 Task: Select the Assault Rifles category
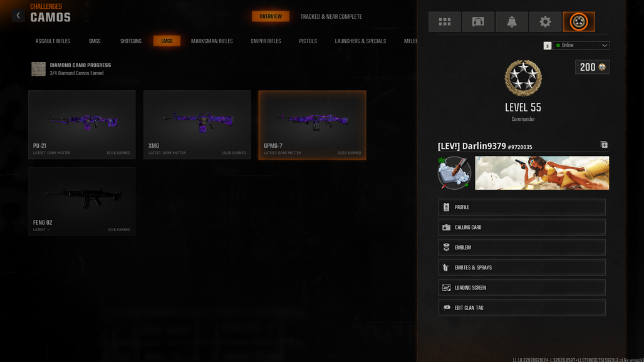tap(53, 41)
